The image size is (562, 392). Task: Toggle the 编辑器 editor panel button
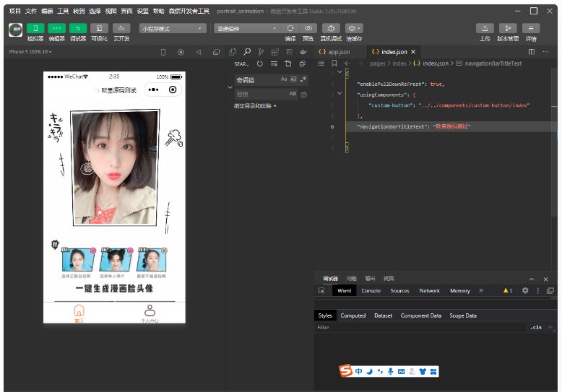[56, 28]
